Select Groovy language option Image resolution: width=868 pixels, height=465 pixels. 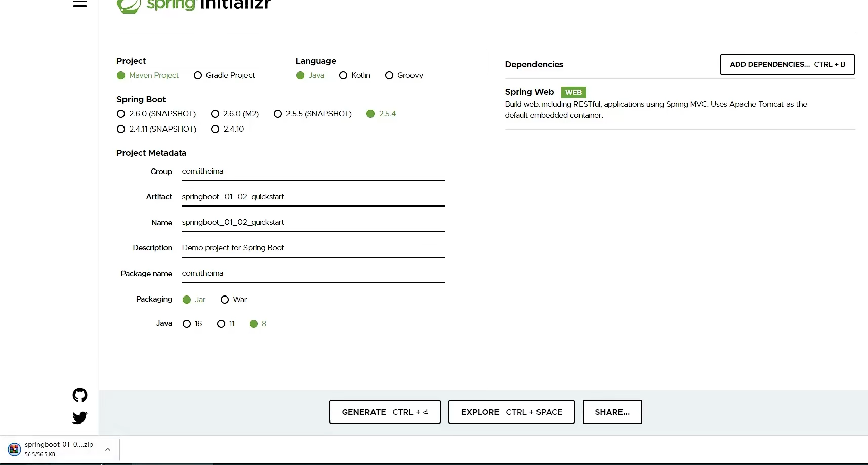point(404,75)
